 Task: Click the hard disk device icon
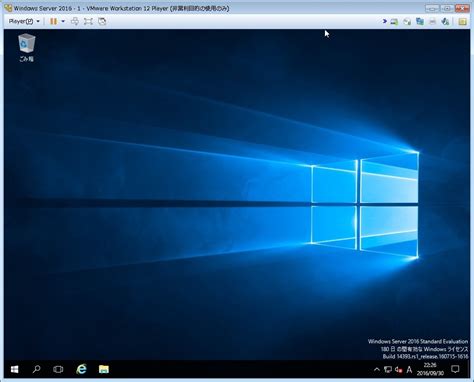coord(394,22)
